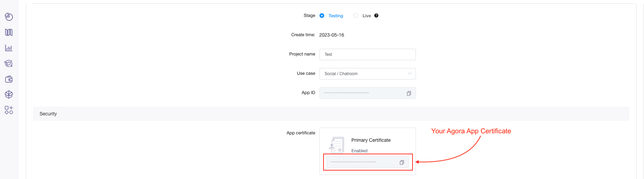Click the cube package icon in sidebar
Viewport: 644px width, 179px height.
pos(9,94)
